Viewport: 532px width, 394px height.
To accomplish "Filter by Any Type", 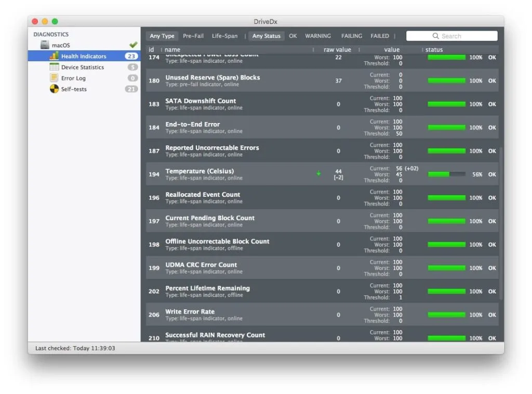I will point(162,36).
